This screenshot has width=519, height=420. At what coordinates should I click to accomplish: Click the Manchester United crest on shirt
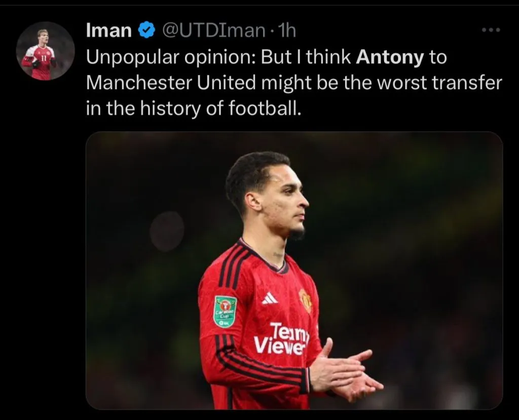[305, 300]
